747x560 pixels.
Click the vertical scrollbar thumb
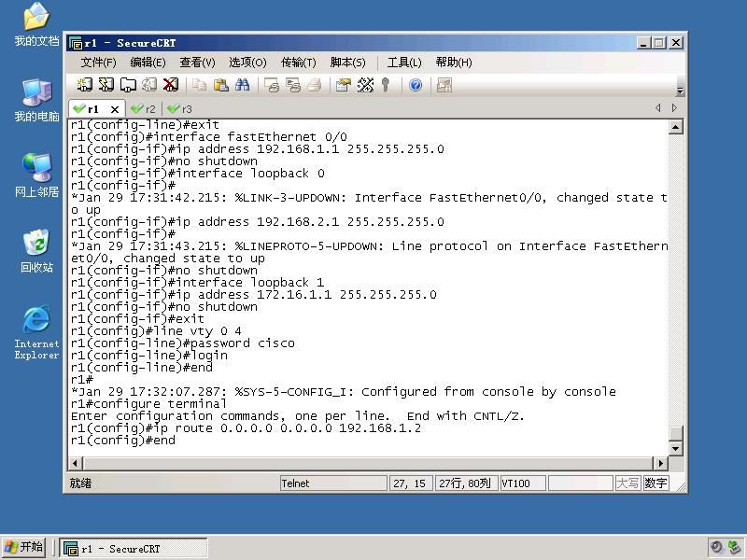(675, 433)
